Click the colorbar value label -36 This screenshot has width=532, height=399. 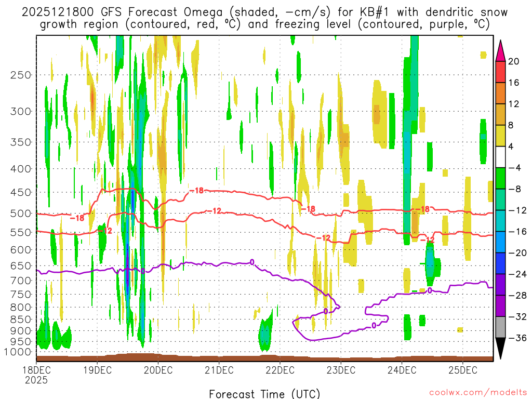pos(517,338)
